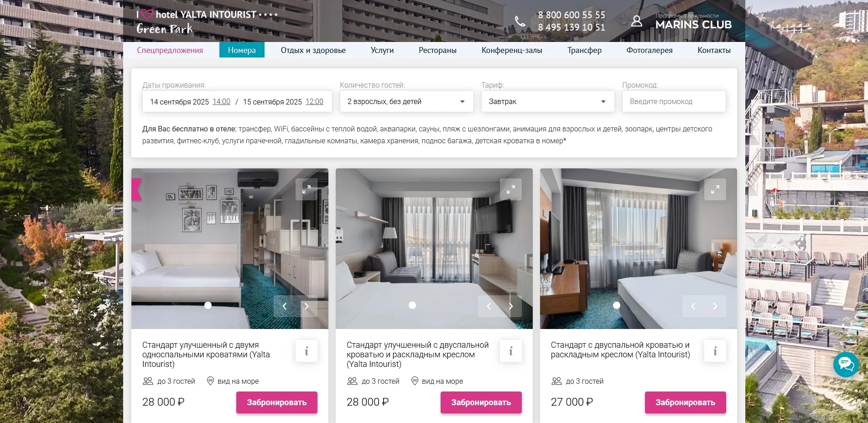Click the promo code input field

674,101
